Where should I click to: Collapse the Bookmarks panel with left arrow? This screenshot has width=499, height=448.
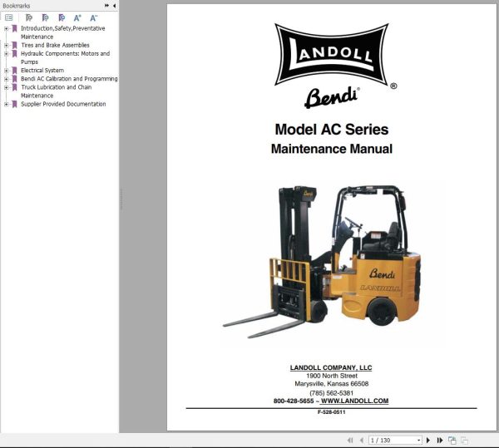(114, 6)
